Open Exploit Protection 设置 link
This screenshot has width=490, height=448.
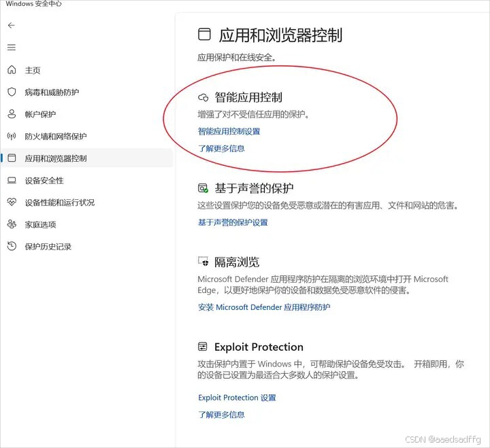[238, 398]
